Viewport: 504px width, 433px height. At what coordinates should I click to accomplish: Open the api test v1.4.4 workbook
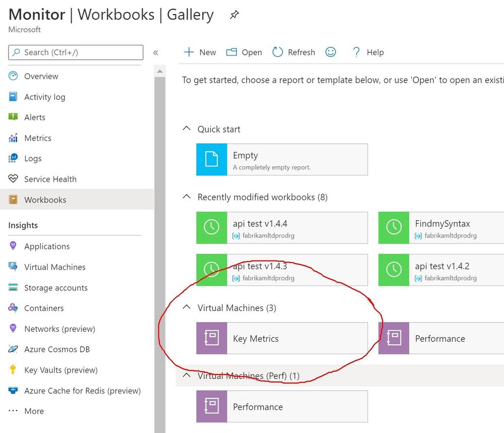point(282,227)
